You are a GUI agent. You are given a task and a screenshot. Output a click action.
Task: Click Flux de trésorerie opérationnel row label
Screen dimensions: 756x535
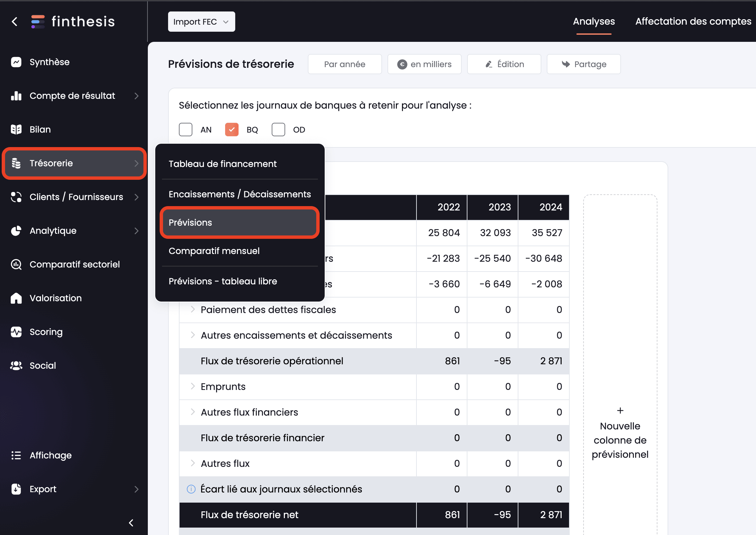tap(272, 361)
